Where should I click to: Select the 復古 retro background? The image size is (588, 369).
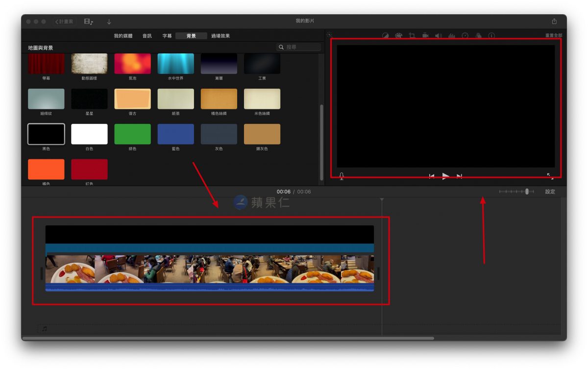(x=132, y=99)
